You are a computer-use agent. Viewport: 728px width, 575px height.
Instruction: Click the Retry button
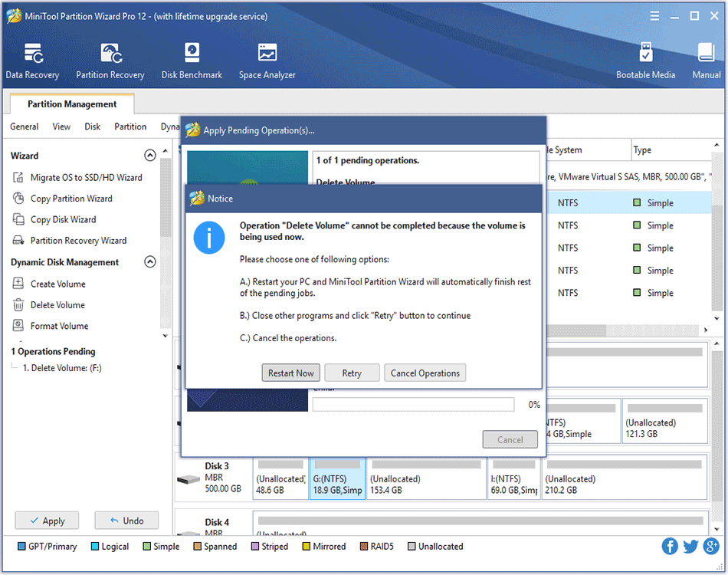(x=352, y=373)
